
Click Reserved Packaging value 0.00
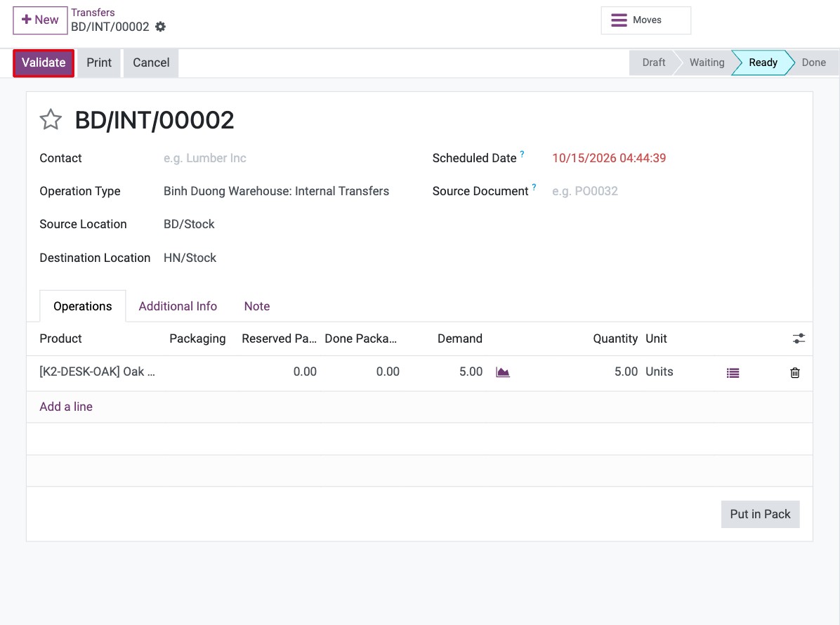point(305,371)
